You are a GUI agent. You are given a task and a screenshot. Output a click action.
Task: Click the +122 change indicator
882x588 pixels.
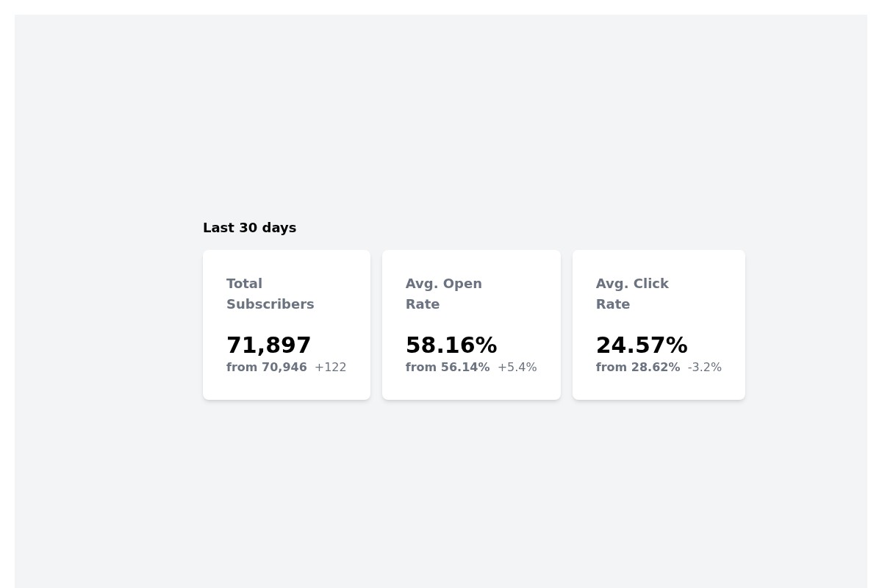(x=330, y=367)
